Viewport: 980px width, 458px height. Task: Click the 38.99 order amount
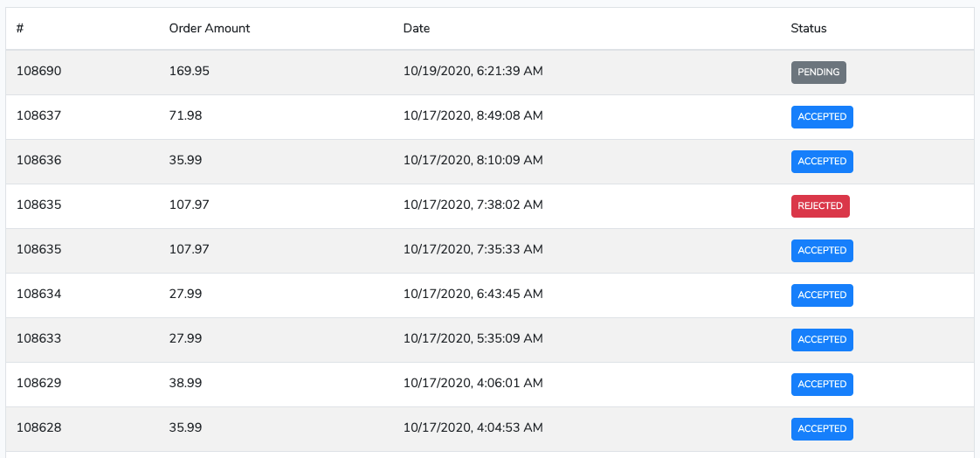tap(186, 383)
